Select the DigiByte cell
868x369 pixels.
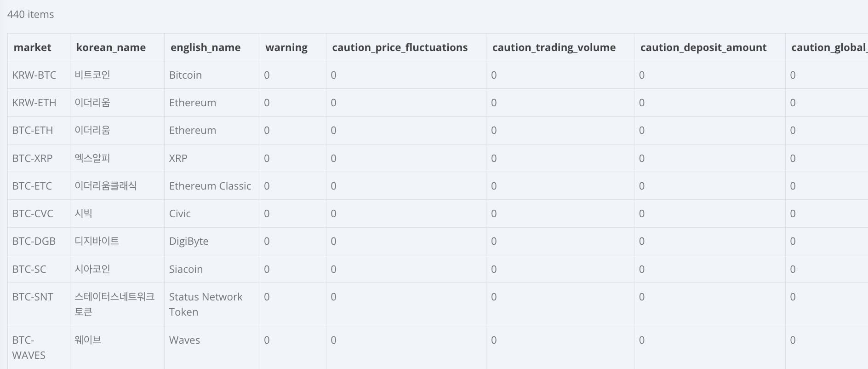click(189, 241)
